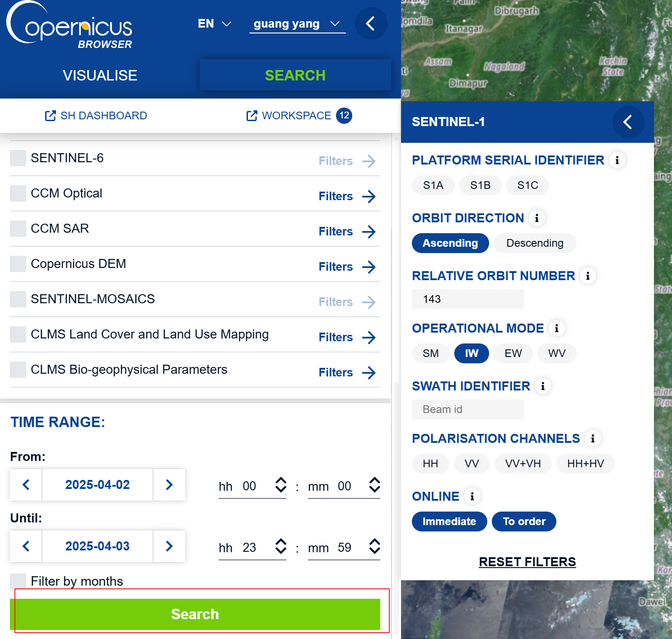The image size is (672, 639).
Task: Click the Beam id input field
Action: [468, 409]
